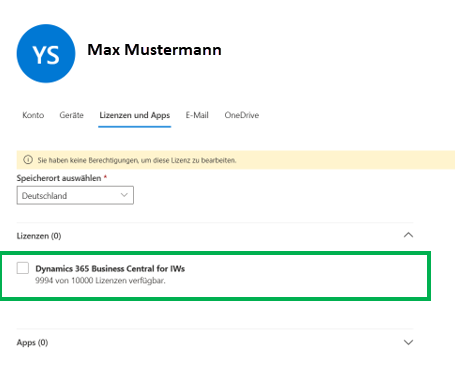This screenshot has height=368, width=455.
Task: Click the Lizenzen (0) heading text
Action: click(x=39, y=236)
